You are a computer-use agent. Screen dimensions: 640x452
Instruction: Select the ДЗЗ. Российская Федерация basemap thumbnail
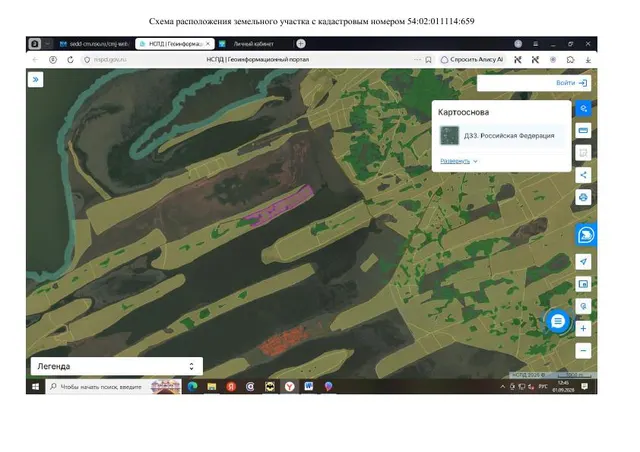coord(449,136)
